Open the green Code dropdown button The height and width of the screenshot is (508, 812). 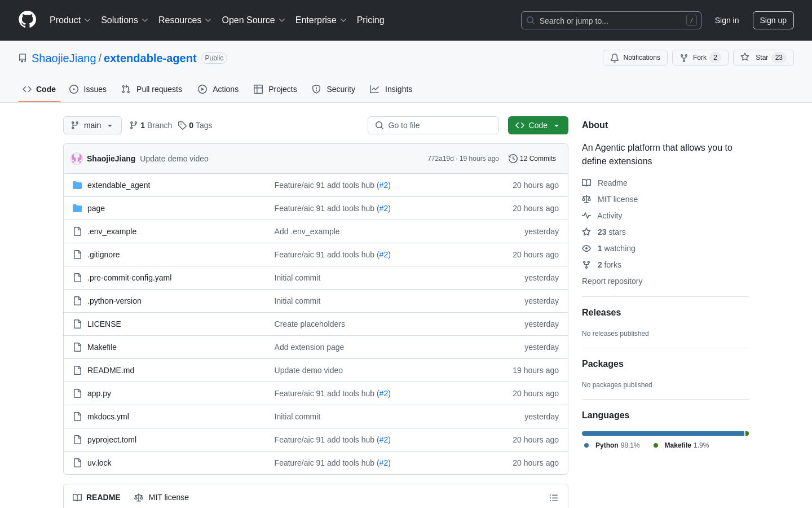tap(538, 125)
